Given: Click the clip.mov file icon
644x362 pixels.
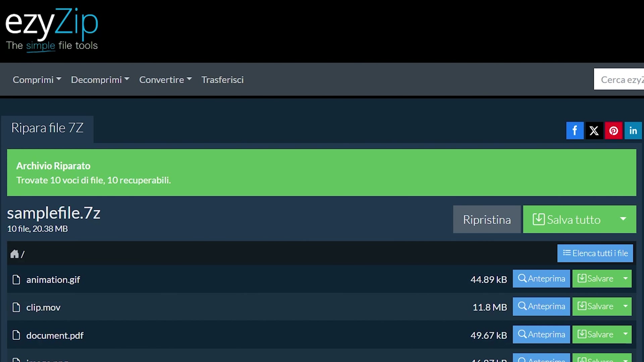Looking at the screenshot, I should [16, 307].
